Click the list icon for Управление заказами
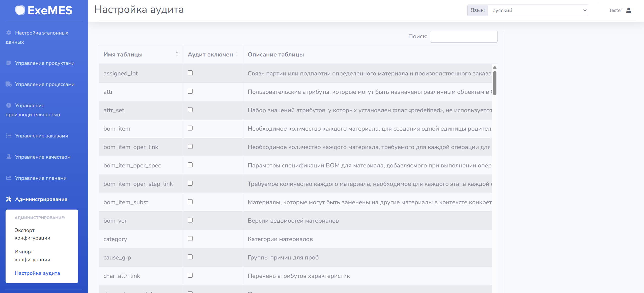 (9, 136)
